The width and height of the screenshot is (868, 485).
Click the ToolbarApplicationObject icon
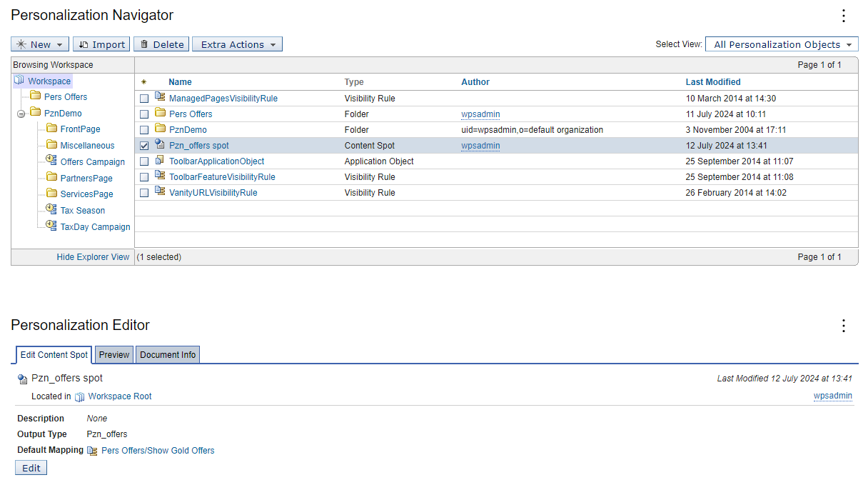pyautogui.click(x=160, y=161)
